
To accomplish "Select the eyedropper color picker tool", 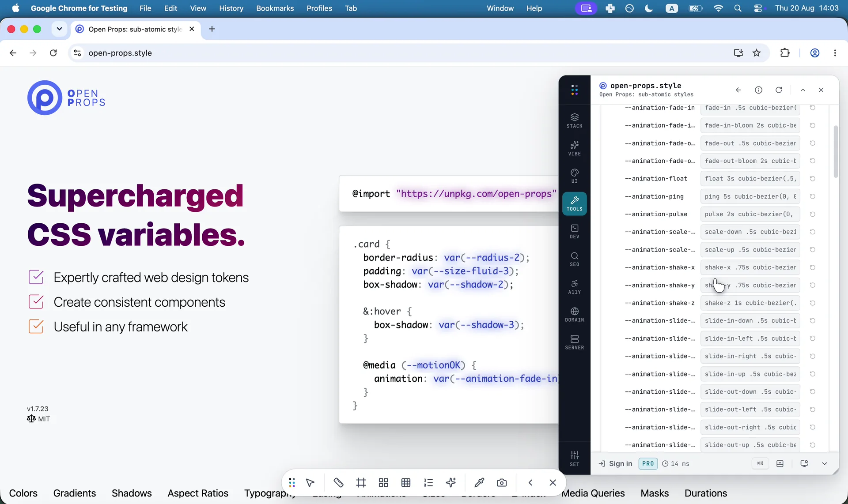I will (x=479, y=482).
